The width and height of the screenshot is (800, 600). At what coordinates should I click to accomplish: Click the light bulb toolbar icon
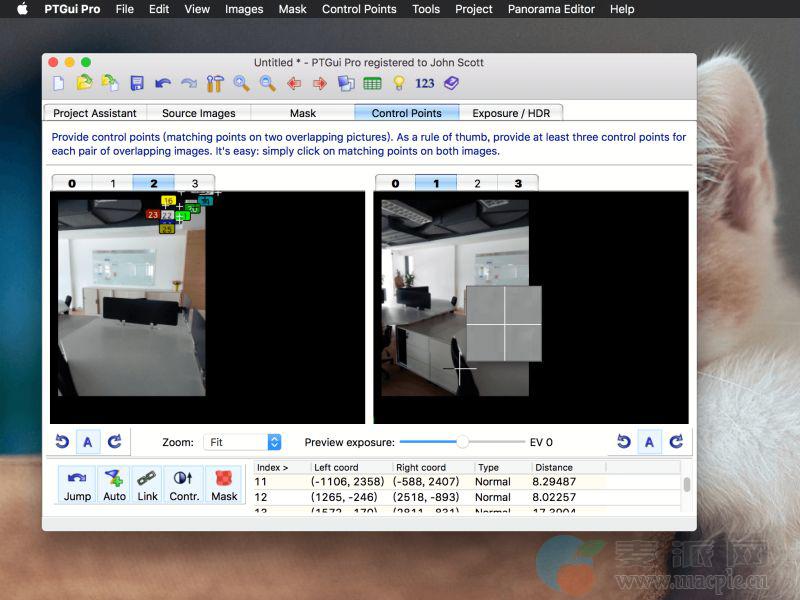398,84
